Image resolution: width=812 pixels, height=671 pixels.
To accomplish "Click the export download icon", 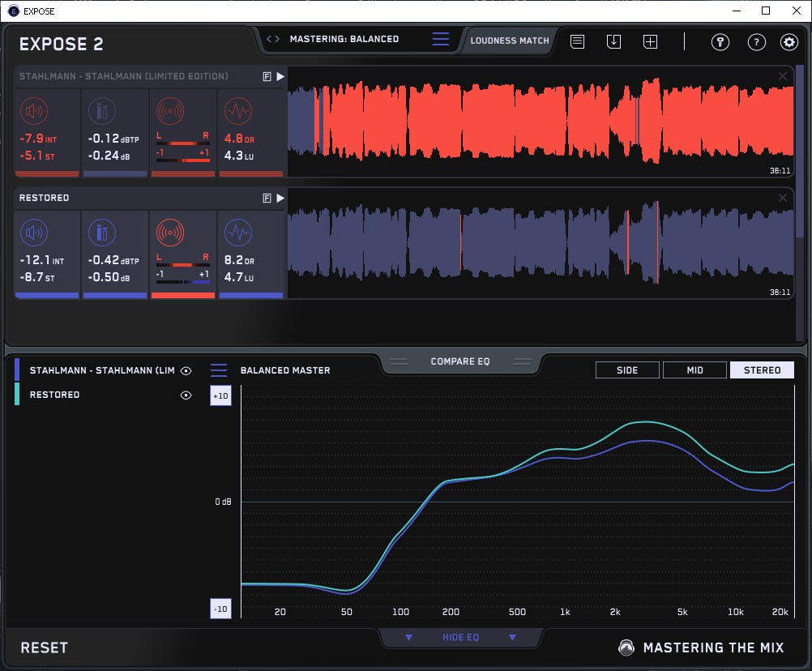I will 613,41.
